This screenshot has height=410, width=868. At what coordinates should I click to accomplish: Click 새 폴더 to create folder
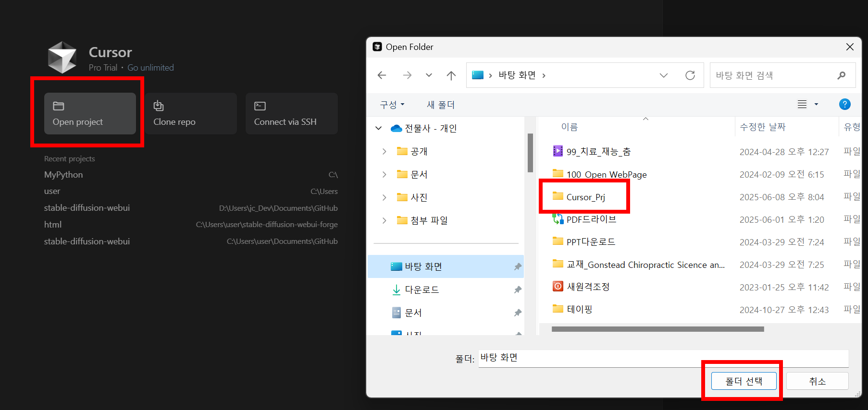441,105
